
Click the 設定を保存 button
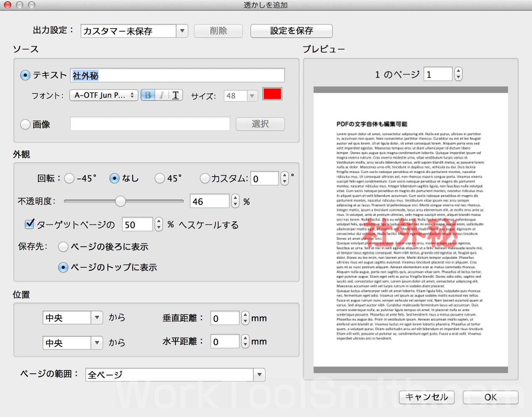coord(291,31)
